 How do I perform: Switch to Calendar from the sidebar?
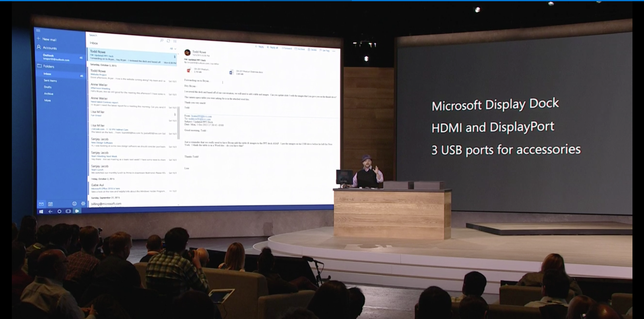(x=50, y=204)
